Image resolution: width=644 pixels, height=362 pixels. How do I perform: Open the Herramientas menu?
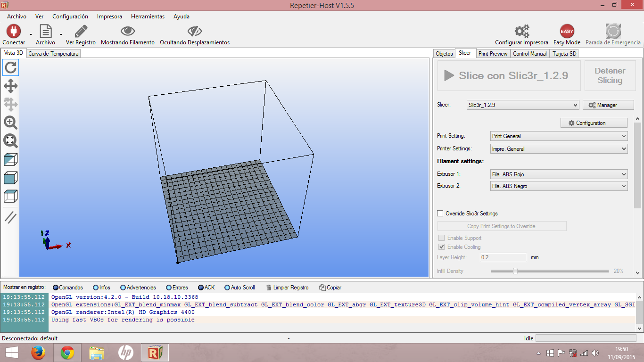click(148, 16)
